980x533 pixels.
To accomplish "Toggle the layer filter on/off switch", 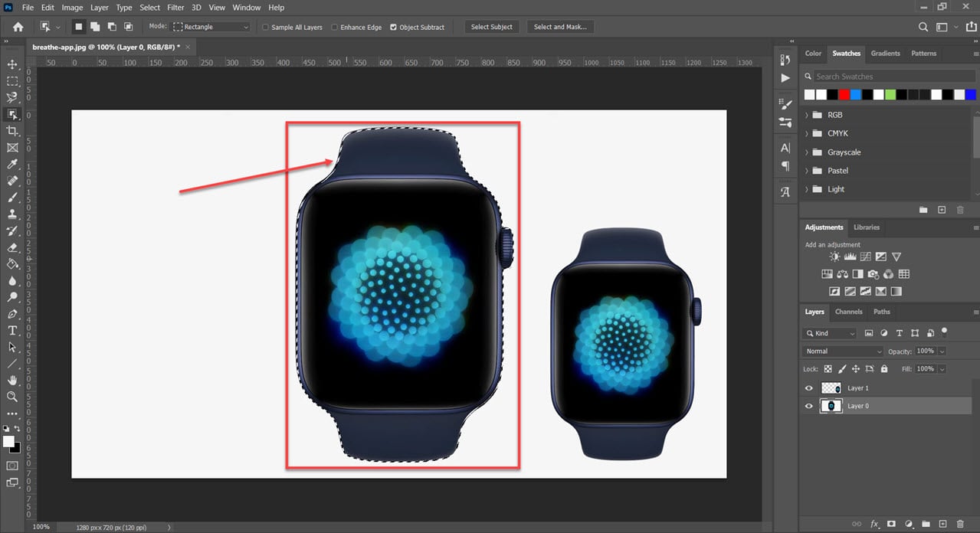I will tap(944, 332).
